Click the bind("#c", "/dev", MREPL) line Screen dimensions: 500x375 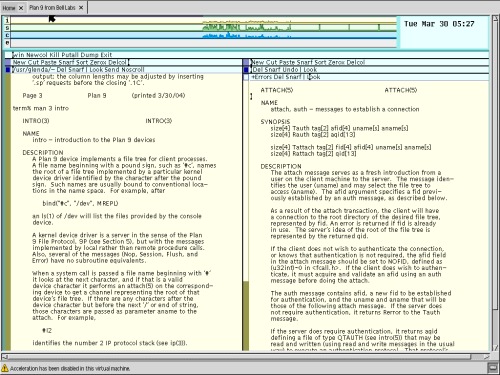pos(80,203)
